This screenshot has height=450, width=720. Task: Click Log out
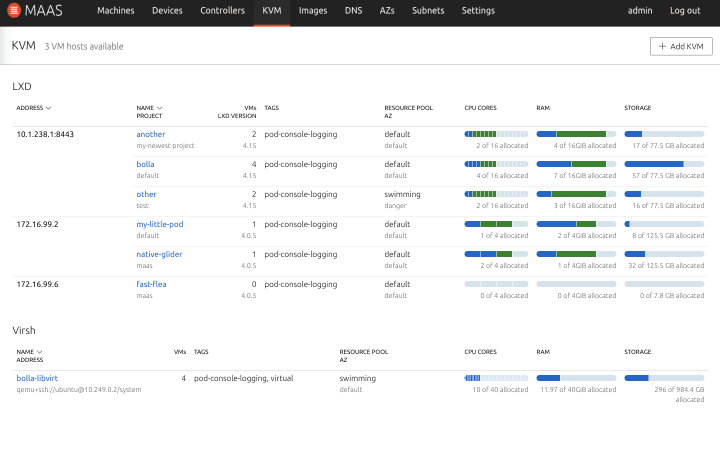point(685,11)
